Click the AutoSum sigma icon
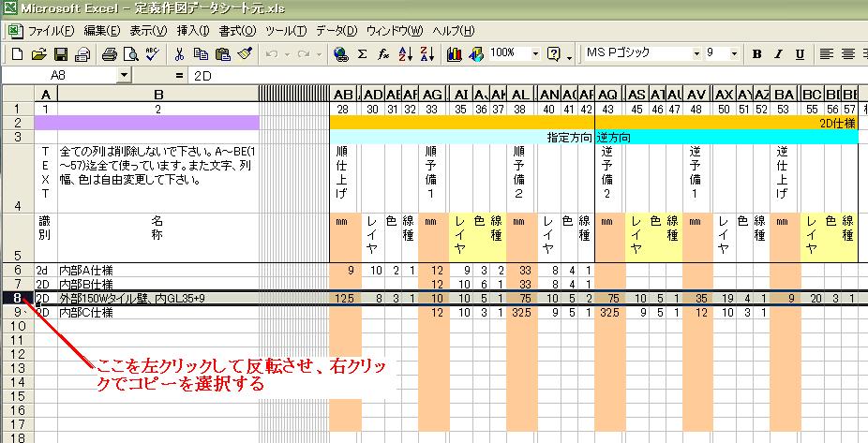868x443 pixels. click(x=362, y=53)
